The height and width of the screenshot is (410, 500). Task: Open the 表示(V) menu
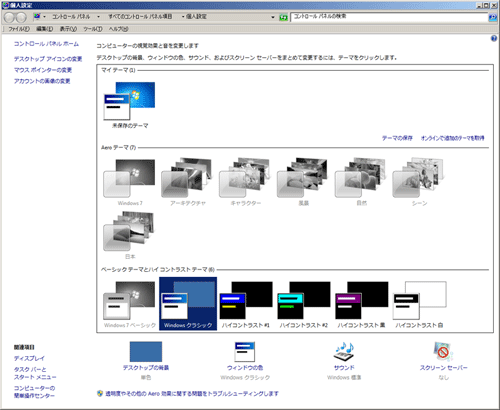coord(68,29)
